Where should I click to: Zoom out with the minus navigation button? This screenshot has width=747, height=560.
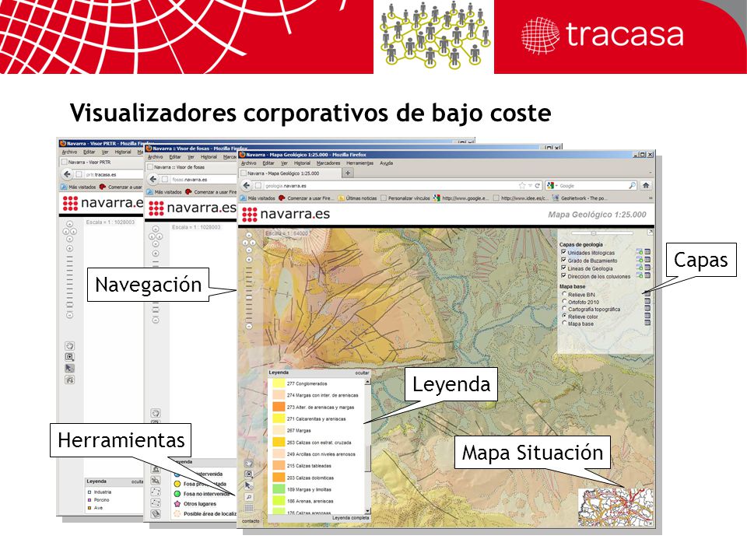(x=249, y=327)
